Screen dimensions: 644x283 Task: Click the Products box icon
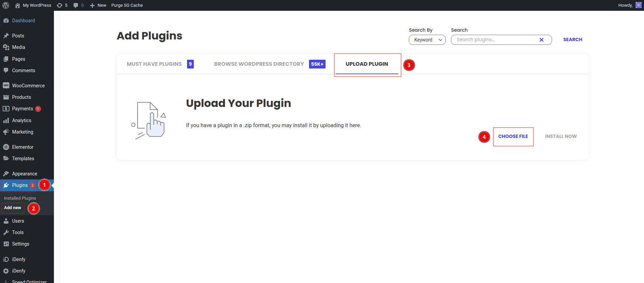(6, 97)
